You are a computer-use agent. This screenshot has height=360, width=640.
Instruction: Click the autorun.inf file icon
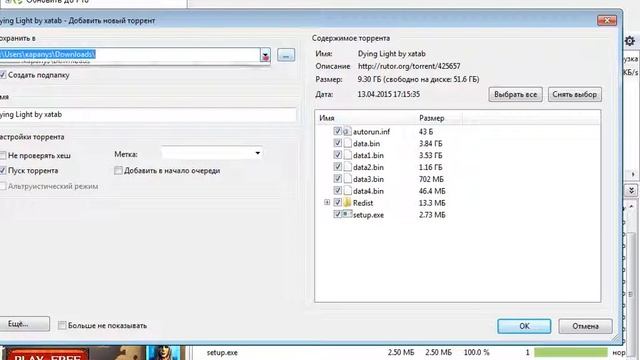(x=347, y=131)
